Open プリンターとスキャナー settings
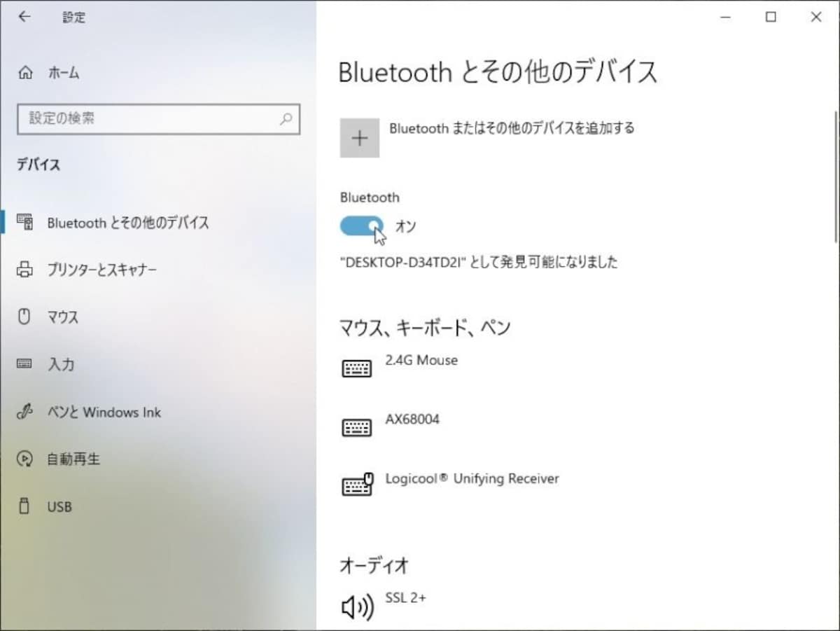The height and width of the screenshot is (631, 840). (x=101, y=270)
